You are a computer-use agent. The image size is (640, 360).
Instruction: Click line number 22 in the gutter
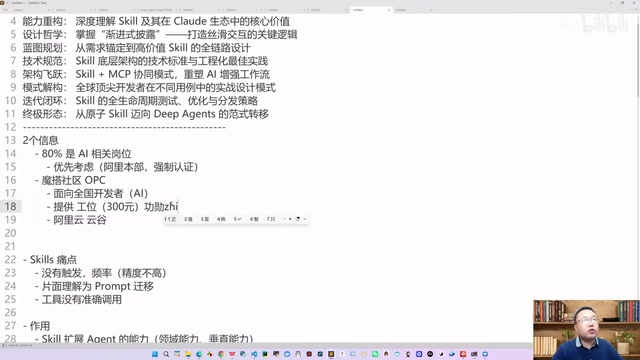tap(11, 260)
